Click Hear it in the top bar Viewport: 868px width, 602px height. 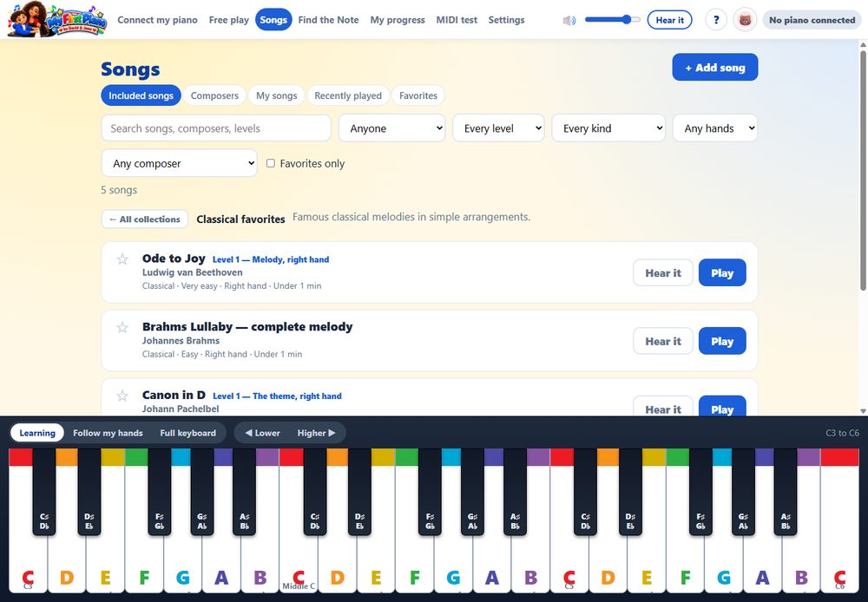point(670,20)
